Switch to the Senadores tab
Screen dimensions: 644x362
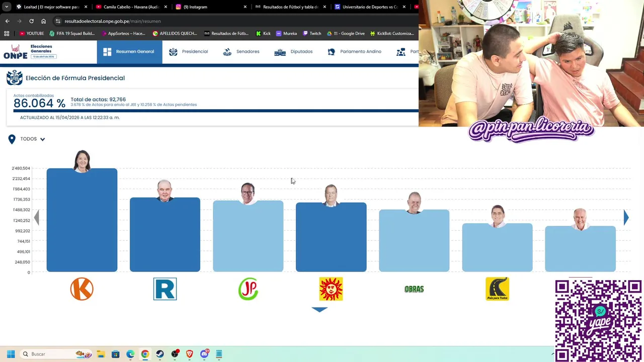pyautogui.click(x=241, y=52)
